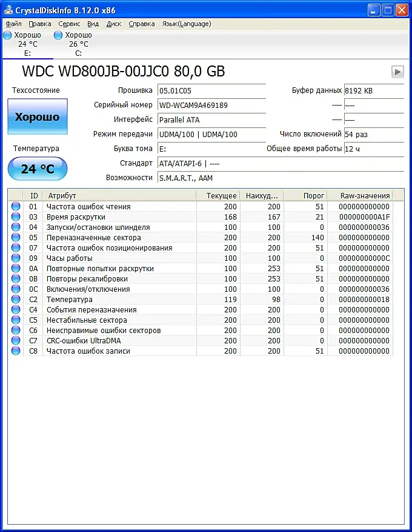Open the Правка menu
Image resolution: width=412 pixels, height=532 pixels.
pyautogui.click(x=39, y=24)
